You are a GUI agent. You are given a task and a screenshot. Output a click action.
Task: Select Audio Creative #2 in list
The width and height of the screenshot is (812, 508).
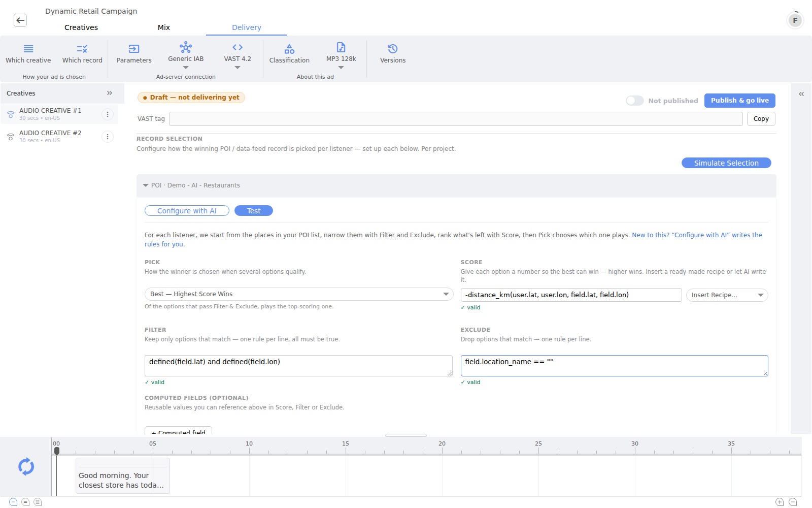click(x=59, y=136)
